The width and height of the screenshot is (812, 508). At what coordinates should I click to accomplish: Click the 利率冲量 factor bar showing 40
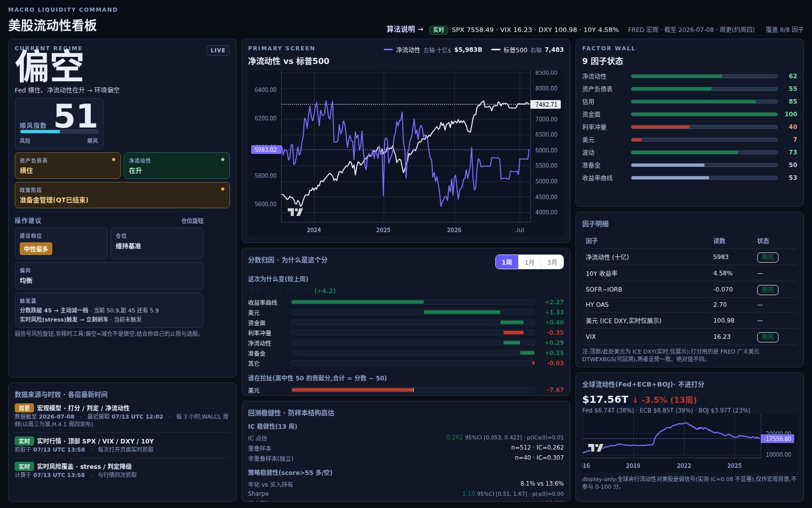704,127
